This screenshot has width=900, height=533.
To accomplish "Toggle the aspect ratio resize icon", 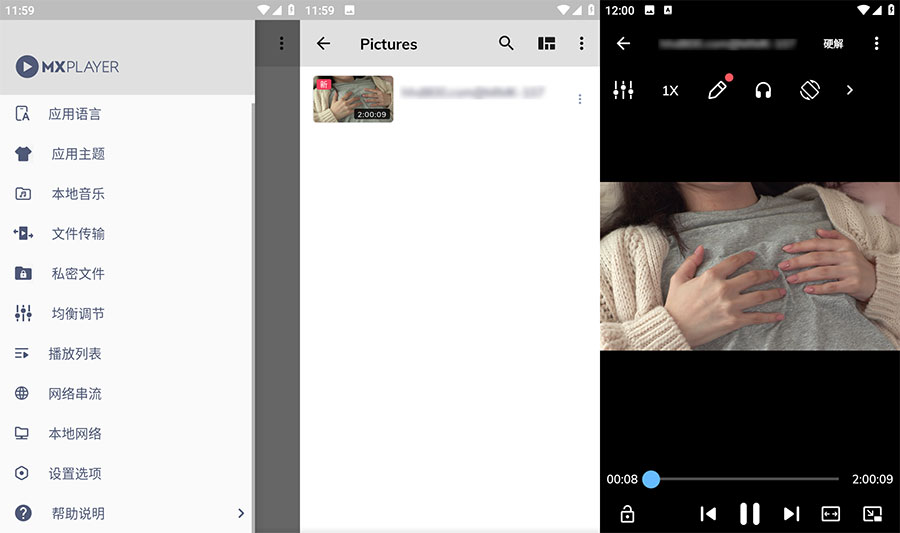I will [831, 514].
